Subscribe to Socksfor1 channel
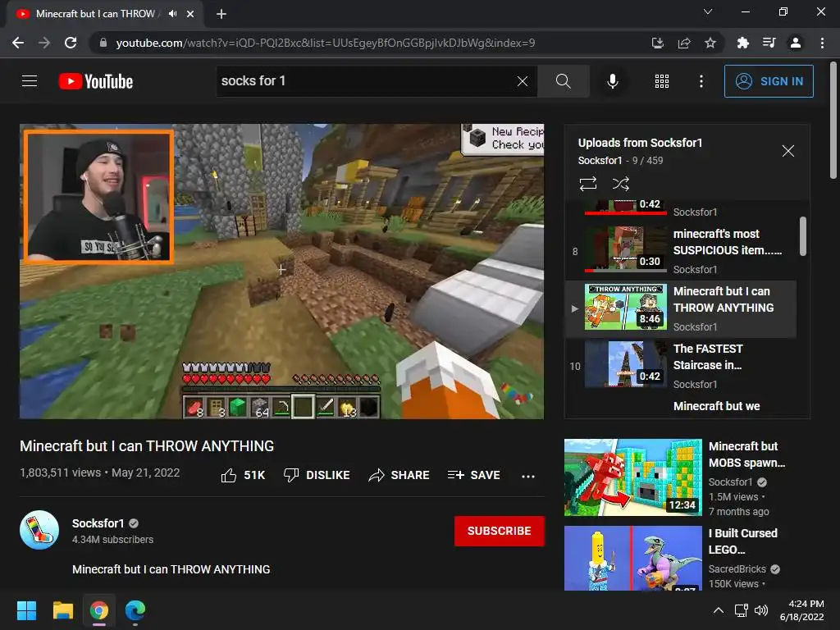 500,531
